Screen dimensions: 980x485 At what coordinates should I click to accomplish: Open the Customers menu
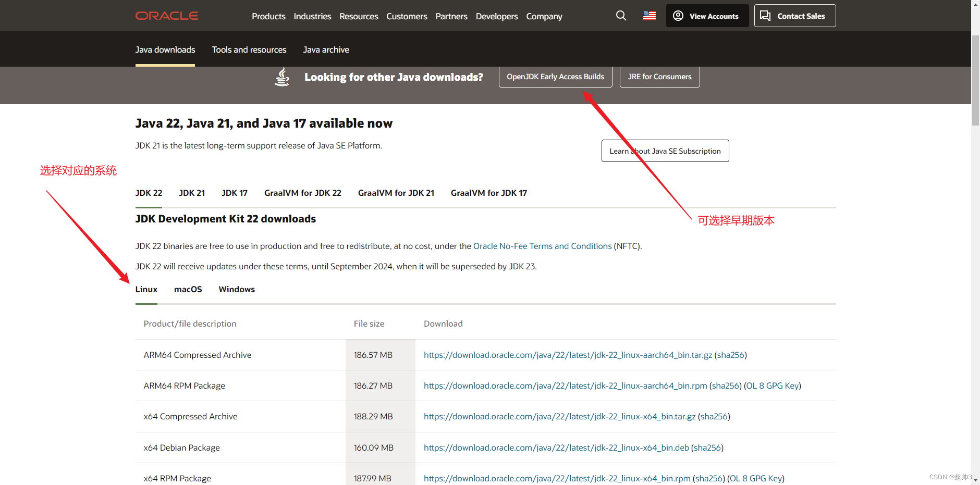(x=407, y=16)
